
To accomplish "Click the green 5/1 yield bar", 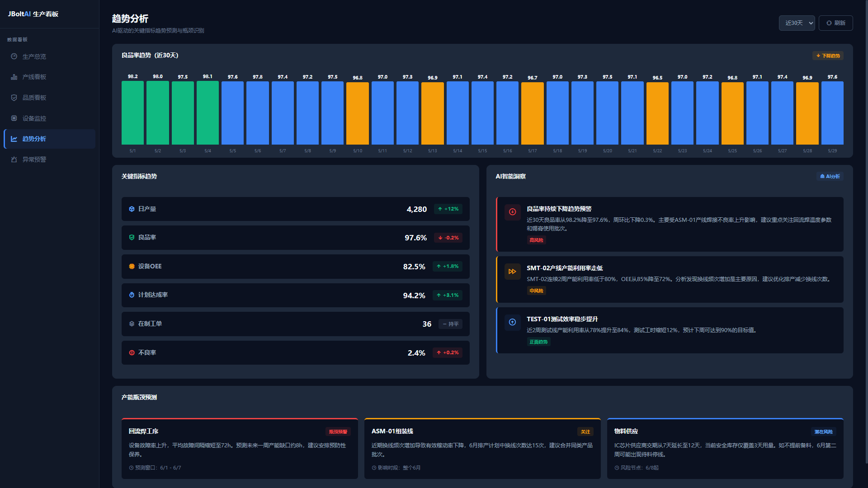I will pyautogui.click(x=132, y=113).
